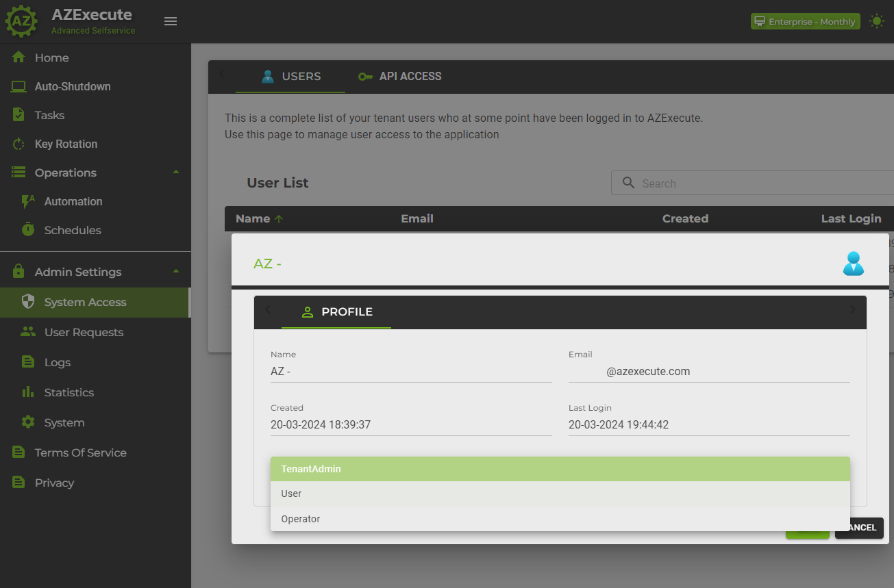Click the Name sort ascending arrow
This screenshot has height=588, width=894.
coord(279,219)
